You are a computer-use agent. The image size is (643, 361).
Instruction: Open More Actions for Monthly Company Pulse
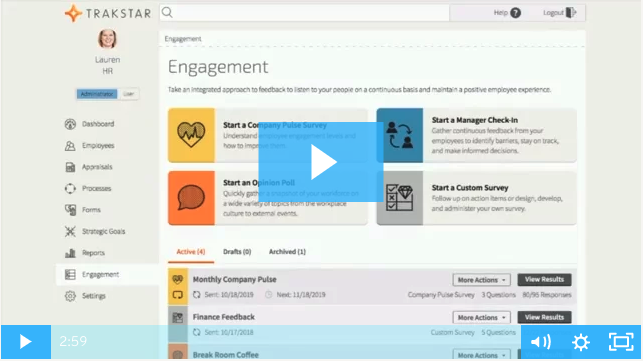coord(481,280)
